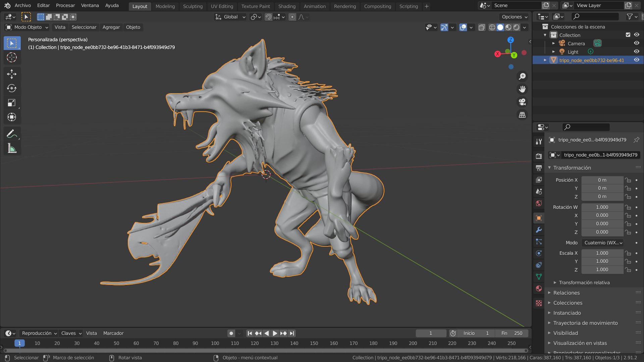Toggle visibility of the tripo_node object
644x362 pixels.
[x=637, y=60]
